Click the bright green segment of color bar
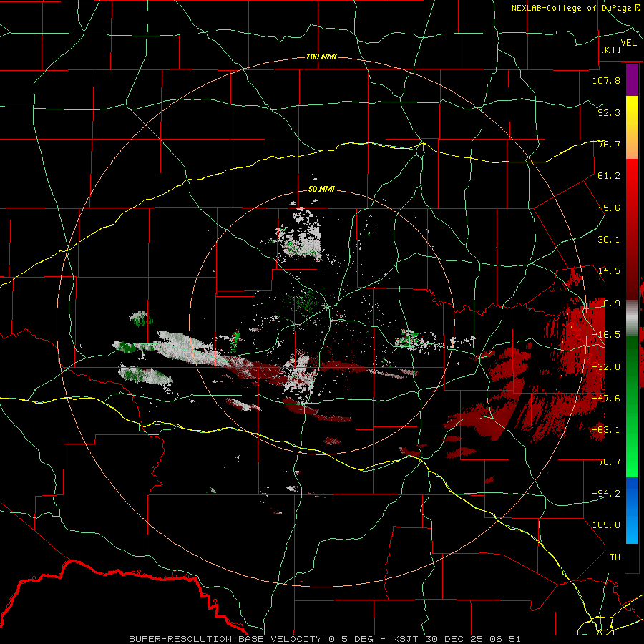Screen dimensions: 644x644 (632, 406)
